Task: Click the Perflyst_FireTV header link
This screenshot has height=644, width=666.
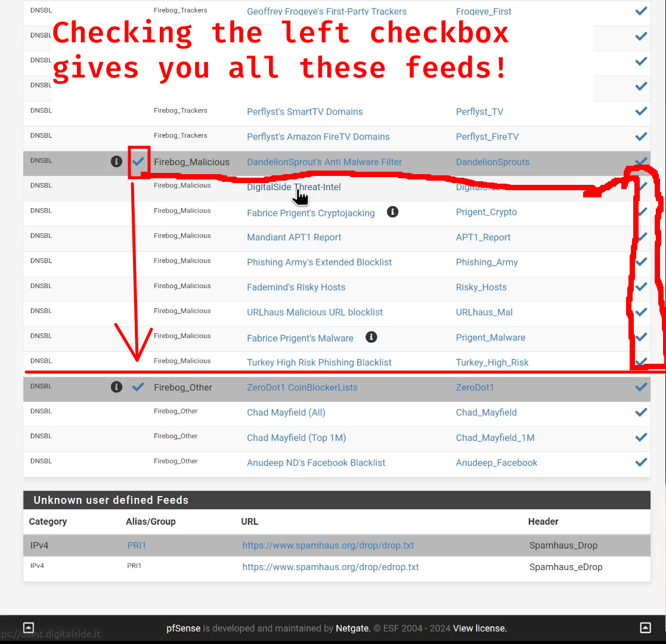Action: point(487,137)
